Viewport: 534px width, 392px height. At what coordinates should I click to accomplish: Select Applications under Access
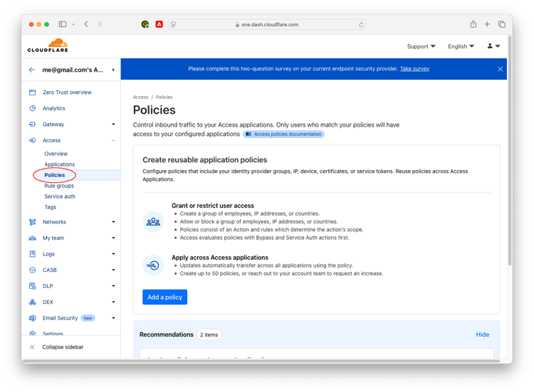tap(60, 164)
